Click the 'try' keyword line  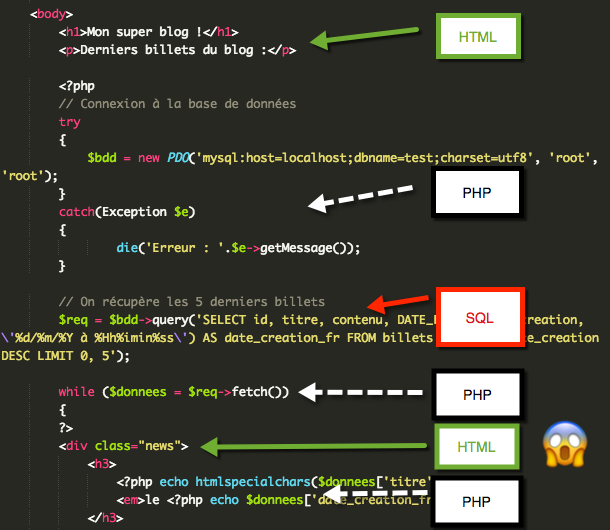pyautogui.click(x=70, y=122)
